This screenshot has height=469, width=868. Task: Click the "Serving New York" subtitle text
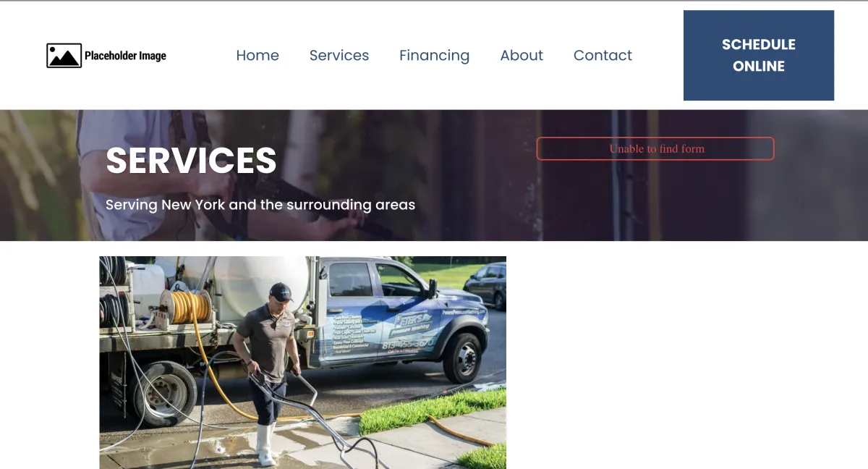(x=260, y=205)
